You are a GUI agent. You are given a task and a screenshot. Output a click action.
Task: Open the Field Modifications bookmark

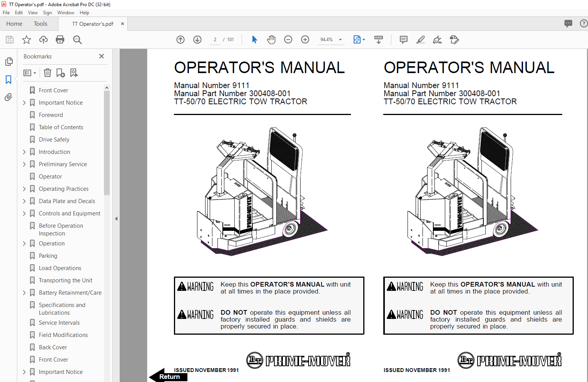pyautogui.click(x=63, y=335)
